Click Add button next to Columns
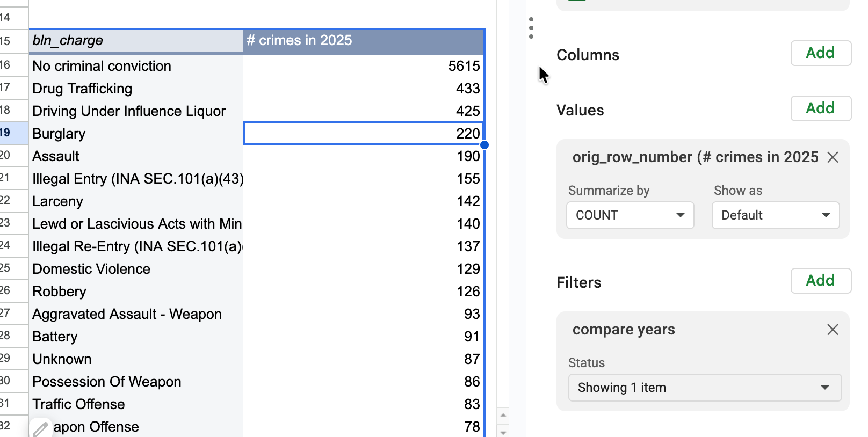The height and width of the screenshot is (437, 868). tap(820, 53)
